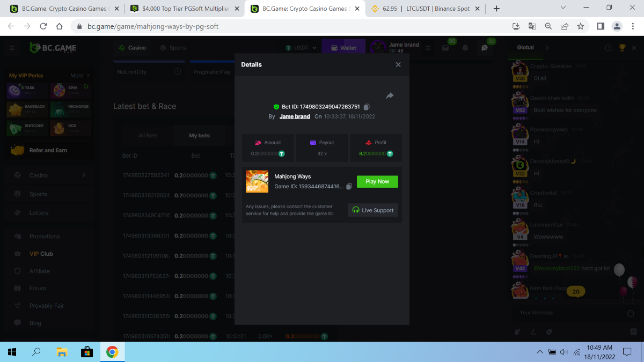Copy the Bet ID
Screen dimensions: 644x362
[367, 107]
